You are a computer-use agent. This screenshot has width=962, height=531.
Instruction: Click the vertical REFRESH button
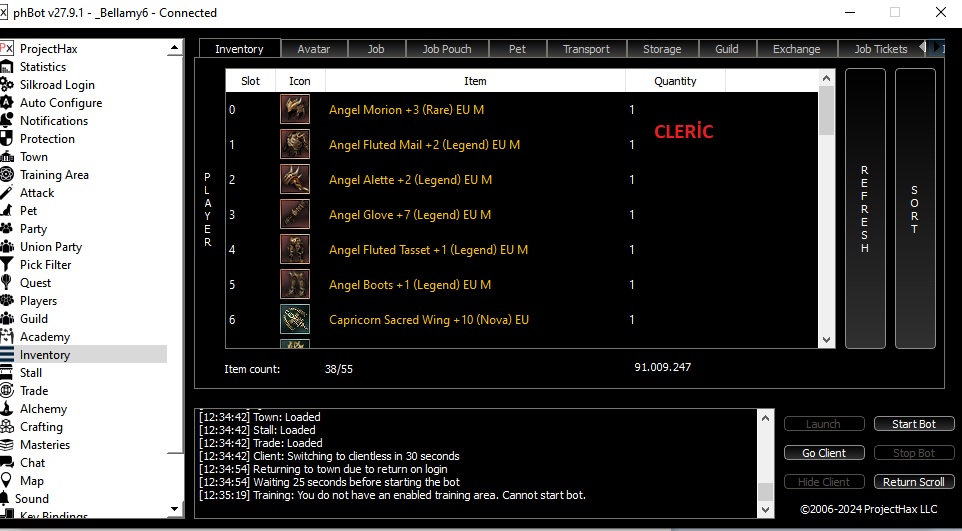click(x=864, y=209)
